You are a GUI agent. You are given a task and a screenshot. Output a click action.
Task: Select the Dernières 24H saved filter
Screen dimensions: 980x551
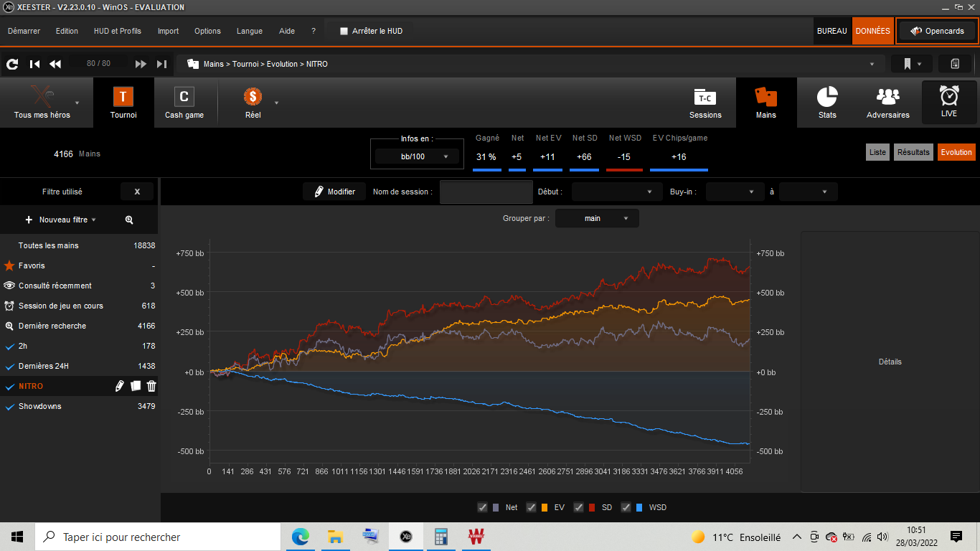80,366
